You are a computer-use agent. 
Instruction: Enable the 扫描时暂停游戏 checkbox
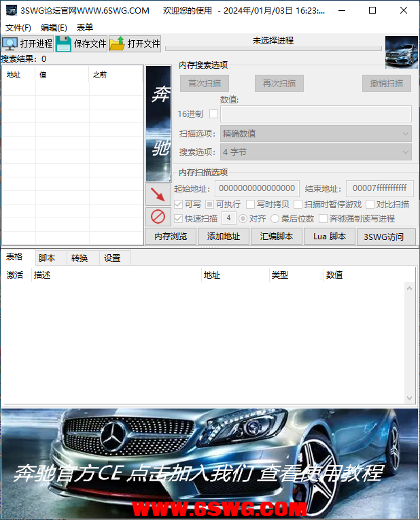click(298, 205)
